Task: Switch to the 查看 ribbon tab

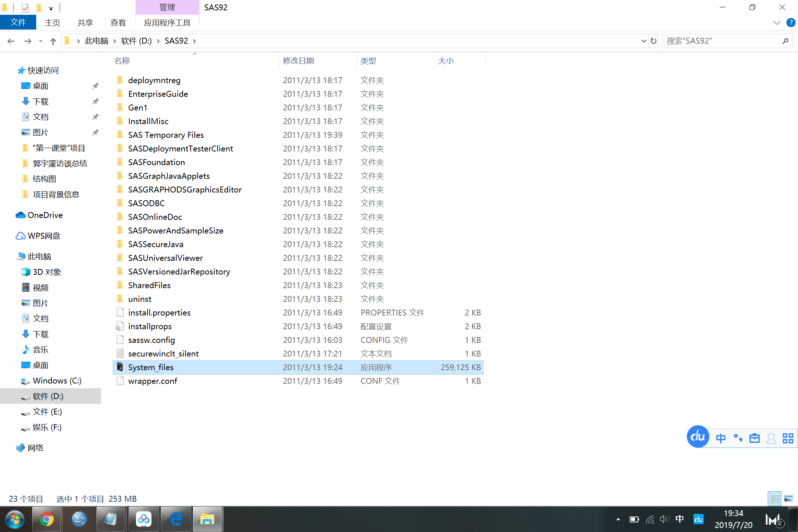Action: [x=118, y=23]
